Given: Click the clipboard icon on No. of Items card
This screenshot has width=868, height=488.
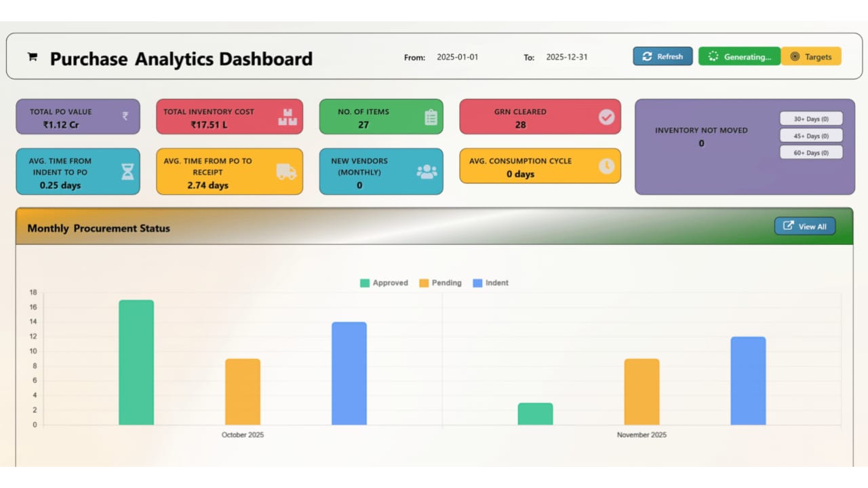Looking at the screenshot, I should point(432,117).
